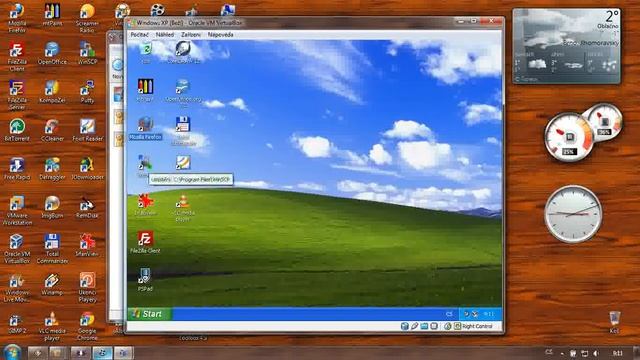Select the Total Commander icon in the XP guest
This screenshot has width=640, height=360.
click(183, 131)
